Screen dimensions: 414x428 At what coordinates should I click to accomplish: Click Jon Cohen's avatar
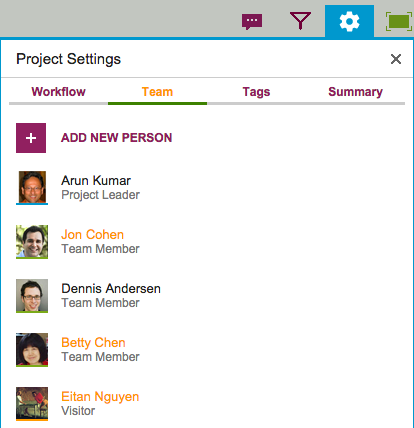[x=32, y=242]
